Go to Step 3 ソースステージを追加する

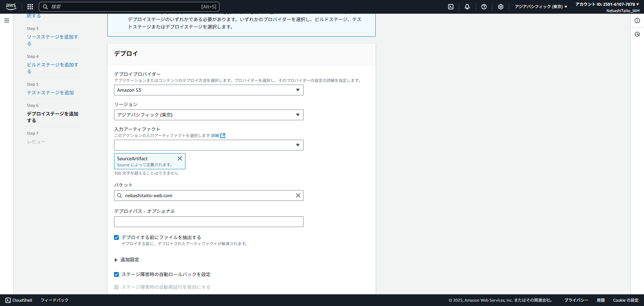tap(52, 40)
